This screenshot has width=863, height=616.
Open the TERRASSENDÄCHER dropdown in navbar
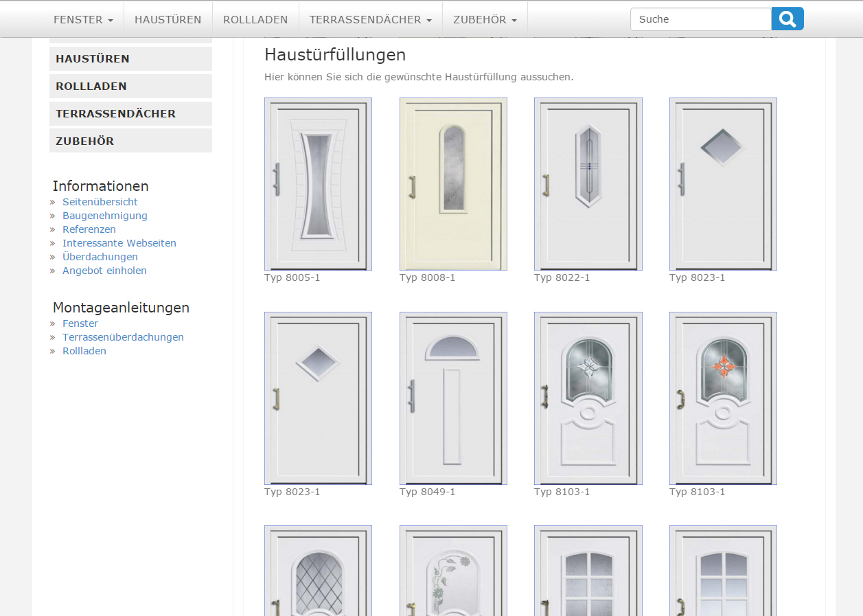(x=371, y=19)
